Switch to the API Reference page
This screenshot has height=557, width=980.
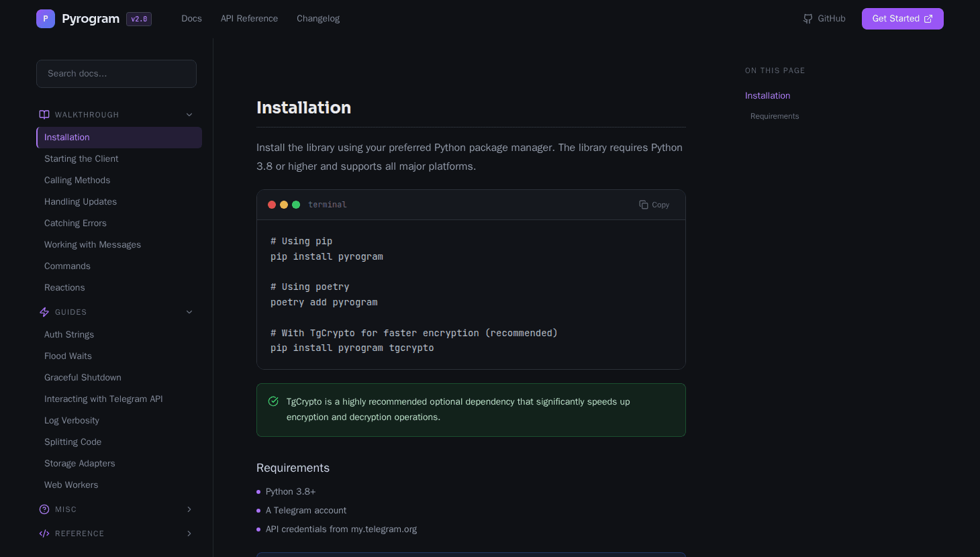[x=249, y=18]
